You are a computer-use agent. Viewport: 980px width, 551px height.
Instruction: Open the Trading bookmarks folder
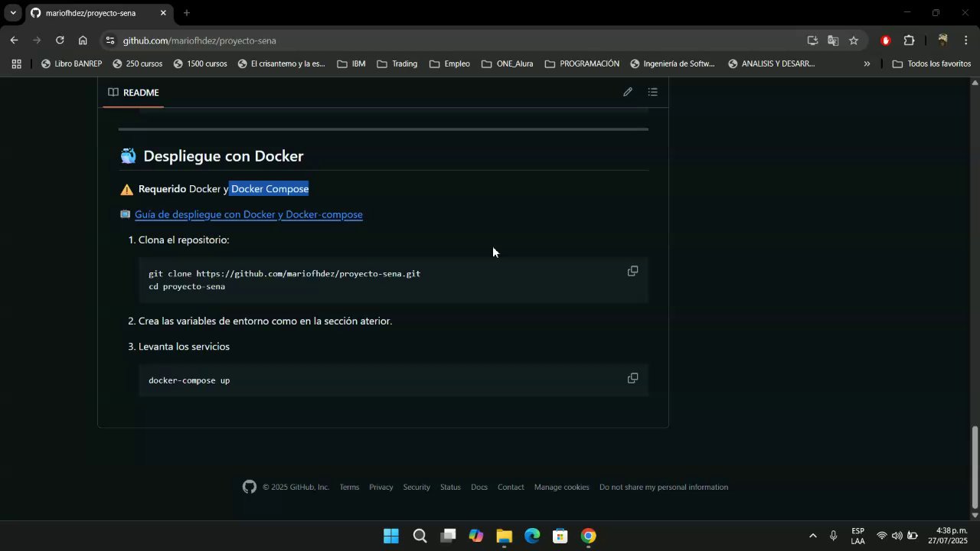397,64
